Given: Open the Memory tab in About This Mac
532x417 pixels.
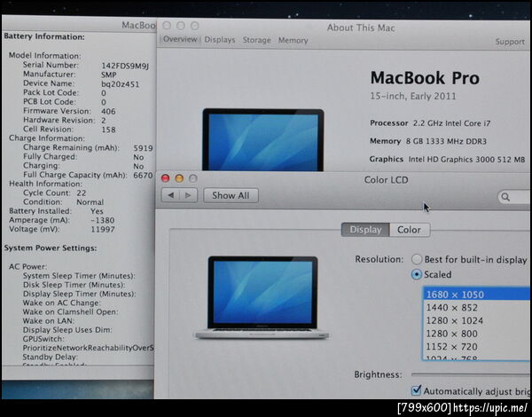Looking at the screenshot, I should [293, 40].
